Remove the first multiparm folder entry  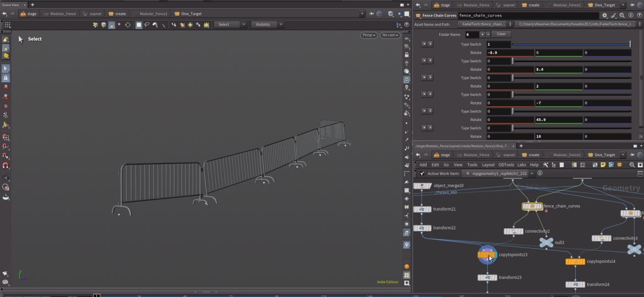click(x=424, y=44)
